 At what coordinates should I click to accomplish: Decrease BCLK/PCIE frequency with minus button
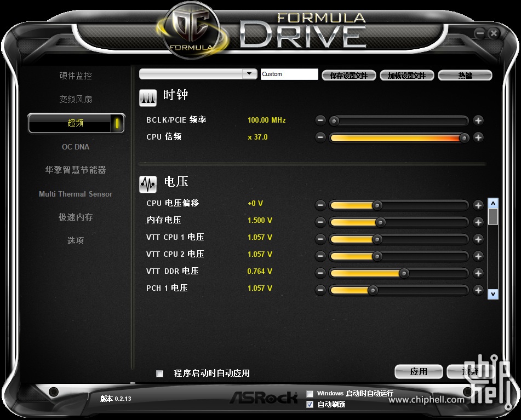(320, 120)
